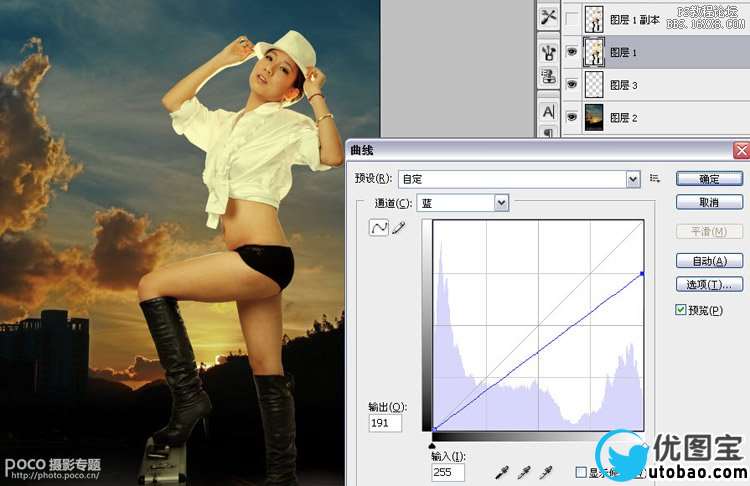Click the 图层 1 副本 layer thumbnail
The height and width of the screenshot is (486, 750).
[x=594, y=19]
